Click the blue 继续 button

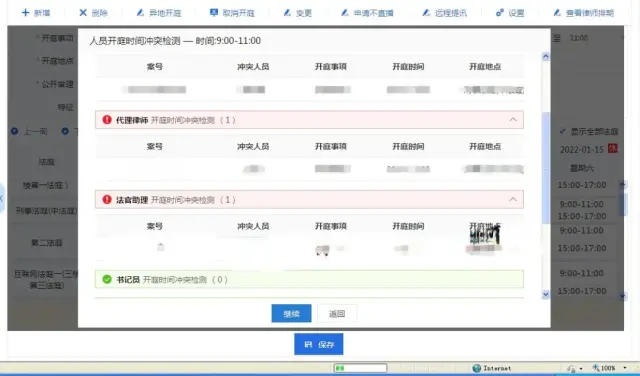click(291, 314)
